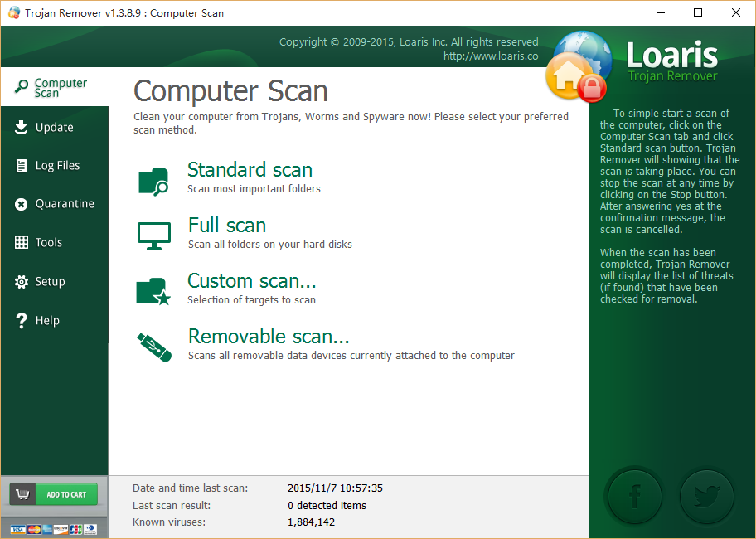Click 'Selection of targets to scan' text
Image resolution: width=756 pixels, height=539 pixels.
coord(251,300)
